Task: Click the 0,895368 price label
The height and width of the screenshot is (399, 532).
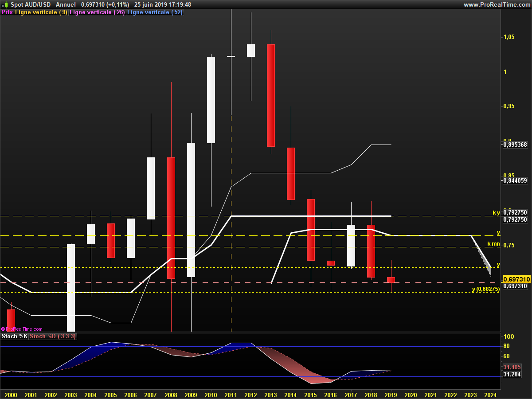Action: click(516, 145)
